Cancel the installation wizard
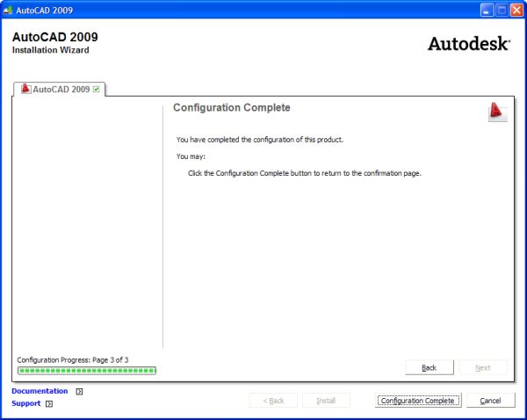Image resolution: width=527 pixels, height=420 pixels. (x=491, y=400)
